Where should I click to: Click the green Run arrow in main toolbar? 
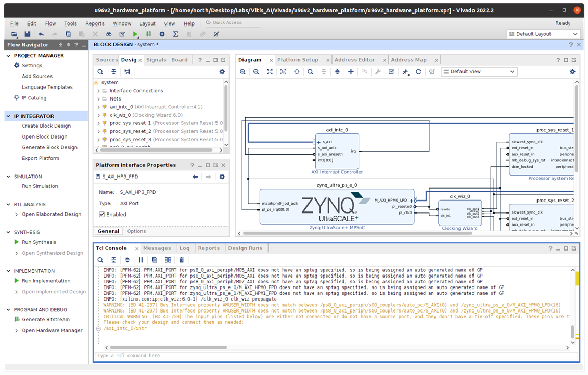click(x=135, y=34)
